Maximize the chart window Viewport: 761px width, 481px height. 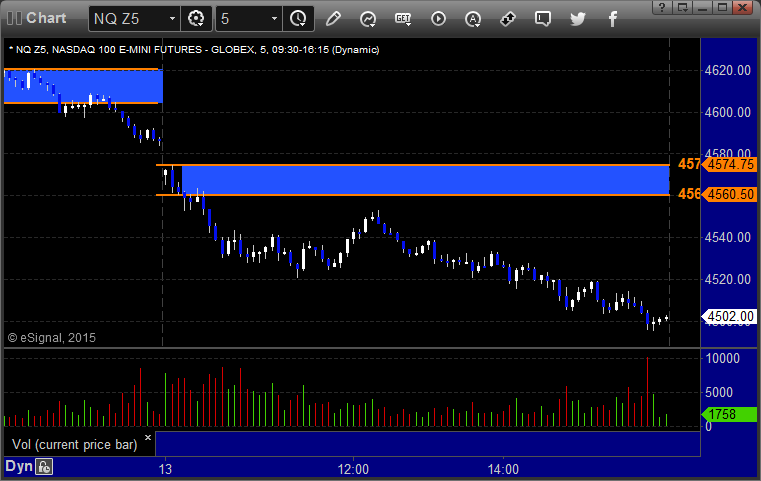(723, 7)
